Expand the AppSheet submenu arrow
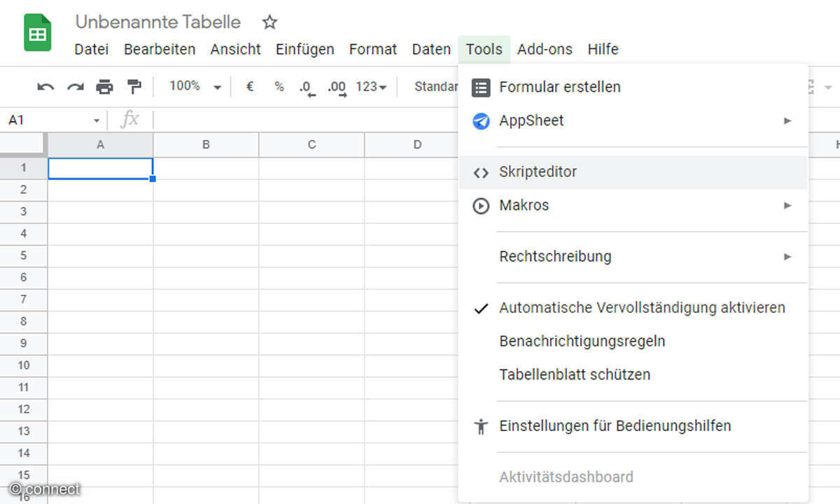This screenshot has width=840, height=504. tap(787, 121)
